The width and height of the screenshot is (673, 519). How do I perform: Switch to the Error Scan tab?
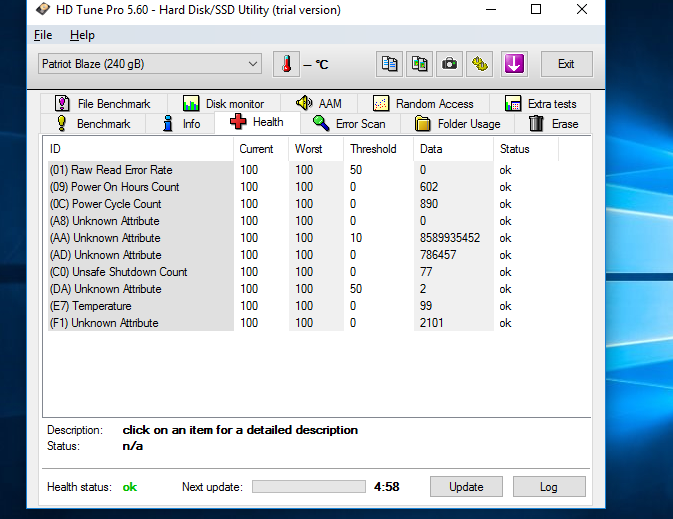pos(349,124)
